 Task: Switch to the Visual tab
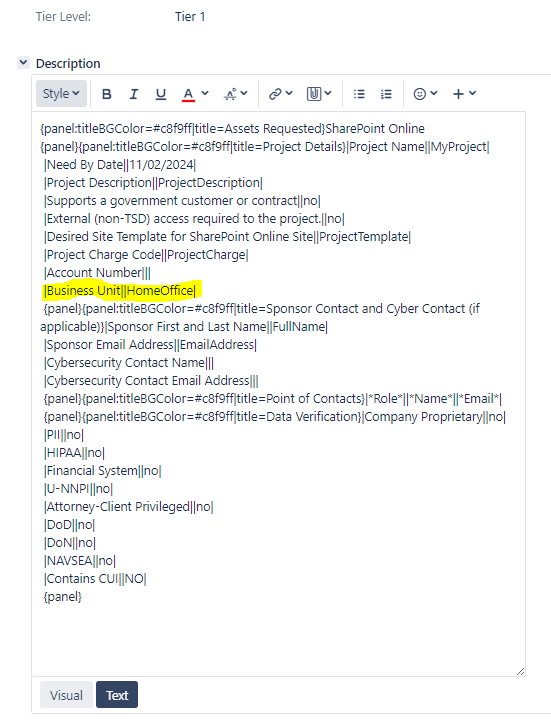(x=66, y=695)
